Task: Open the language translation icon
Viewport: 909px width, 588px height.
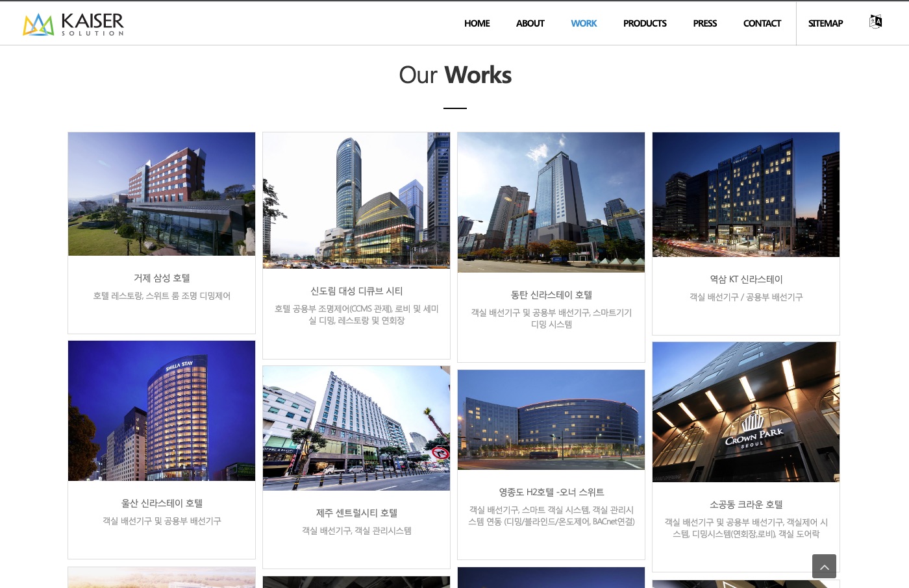Action: [x=875, y=22]
